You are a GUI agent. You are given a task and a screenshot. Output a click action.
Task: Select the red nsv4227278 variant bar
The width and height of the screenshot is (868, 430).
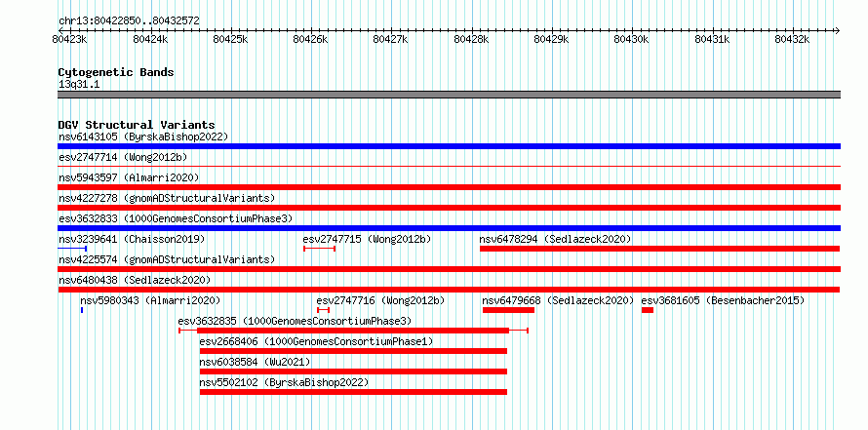(x=449, y=208)
